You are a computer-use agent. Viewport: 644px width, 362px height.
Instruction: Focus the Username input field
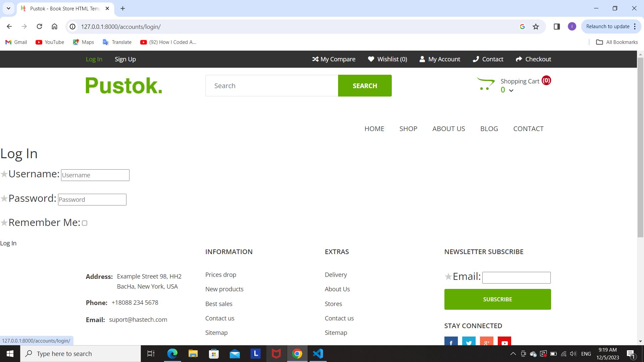[95, 175]
